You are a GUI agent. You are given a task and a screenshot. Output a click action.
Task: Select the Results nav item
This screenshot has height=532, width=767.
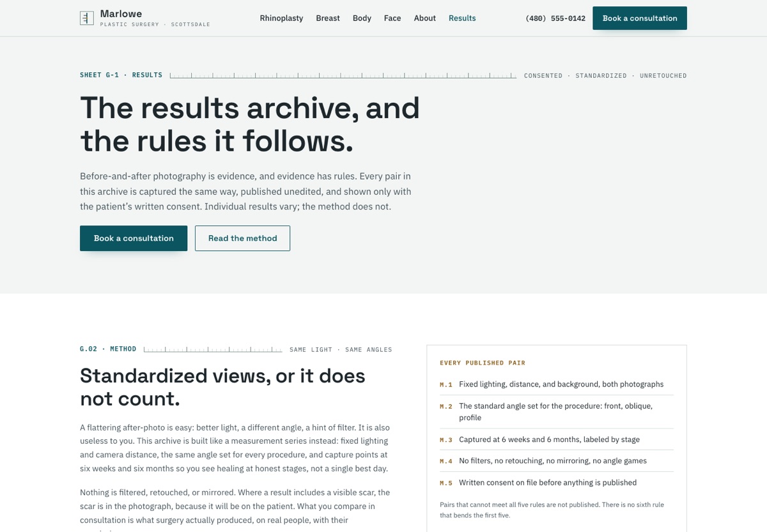tap(462, 18)
